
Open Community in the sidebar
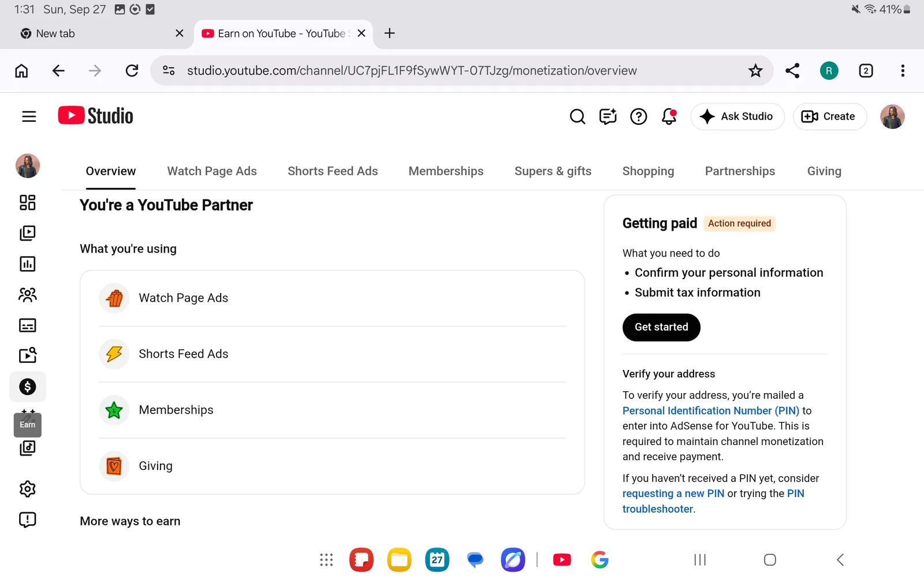pos(28,295)
